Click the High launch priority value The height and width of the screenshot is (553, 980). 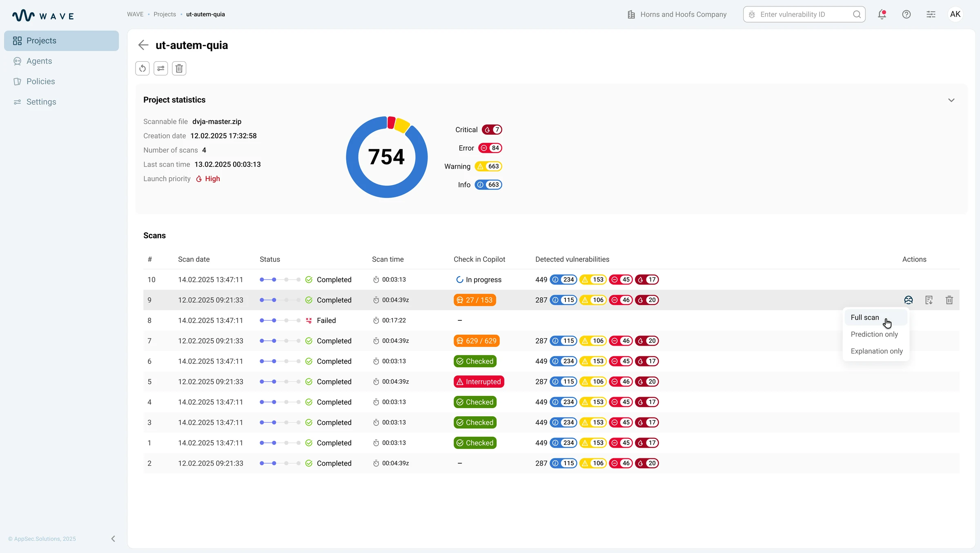click(x=208, y=179)
